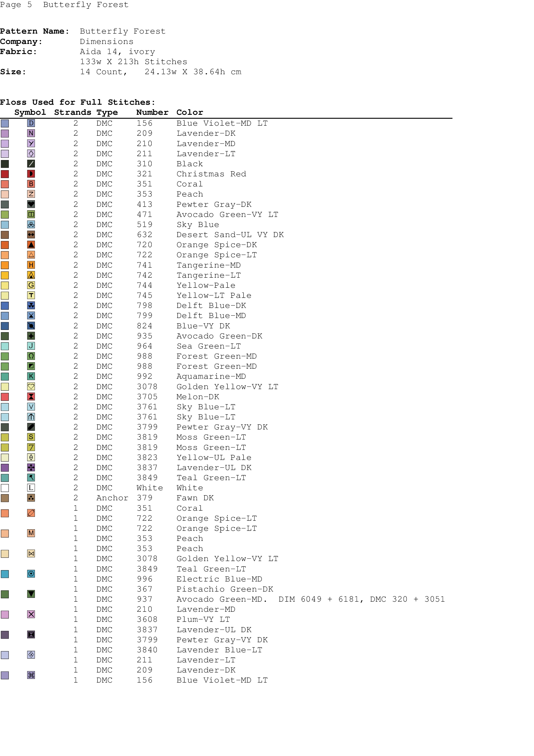Click the black triangle symbol for Orange Spice-DK
Image resolution: width=534 pixels, height=756 pixels.
coord(31,245)
